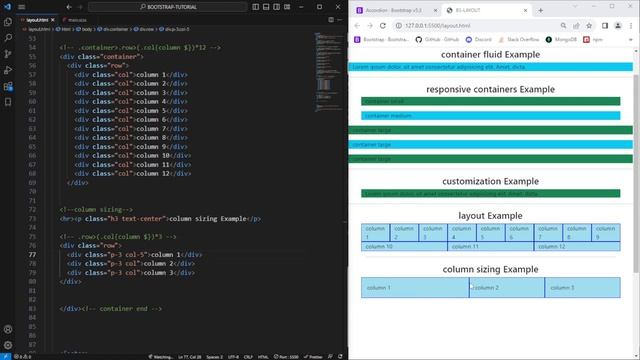This screenshot has width=640, height=360.
Task: Click the body breadcrumb segment
Action: (x=84, y=29)
